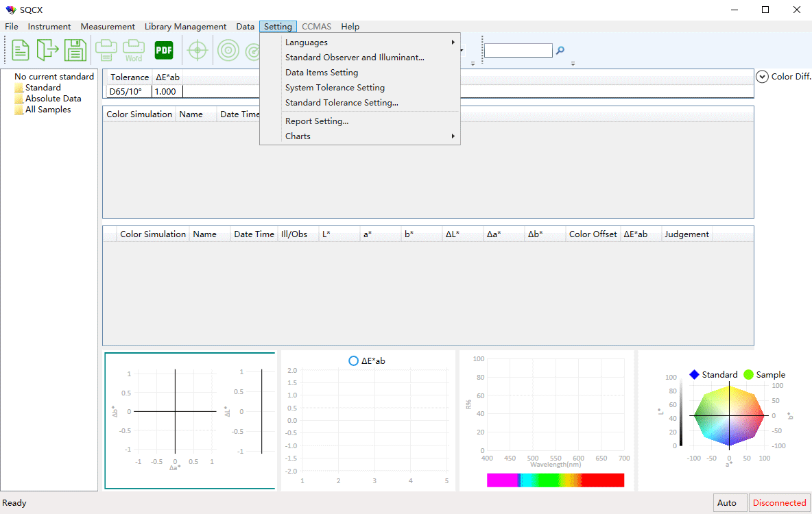Image resolution: width=812 pixels, height=514 pixels.
Task: Open the Help menu
Action: coord(350,26)
